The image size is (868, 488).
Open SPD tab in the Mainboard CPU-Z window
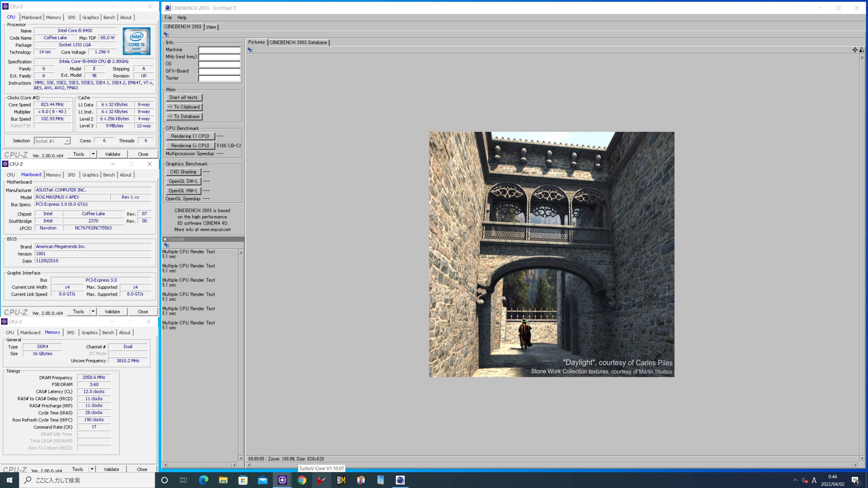[x=71, y=175]
